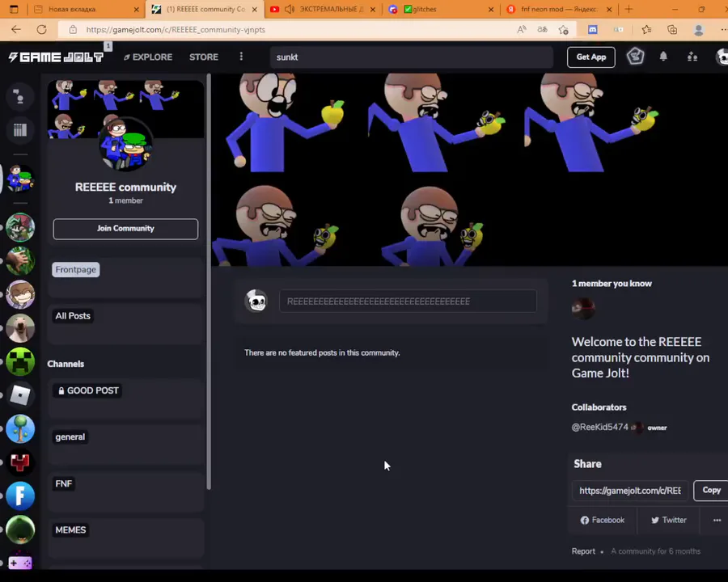Switch to the fnf neon mod tab

coord(559,9)
